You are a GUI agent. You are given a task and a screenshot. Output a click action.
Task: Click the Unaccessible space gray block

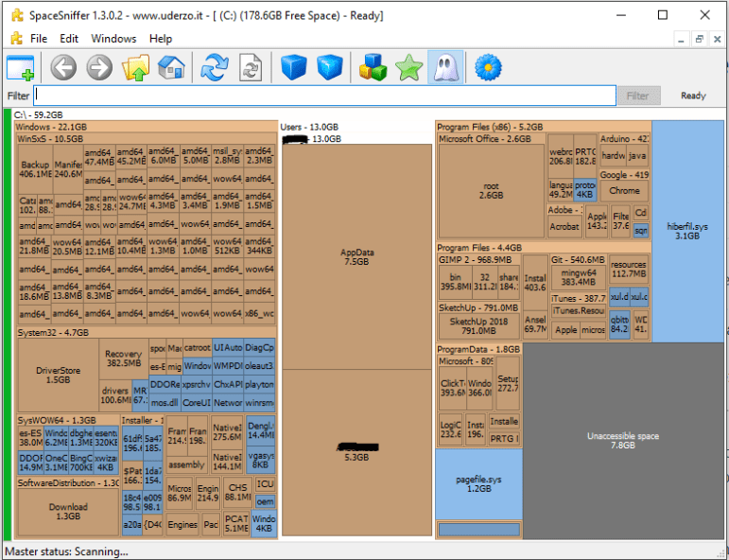point(622,441)
